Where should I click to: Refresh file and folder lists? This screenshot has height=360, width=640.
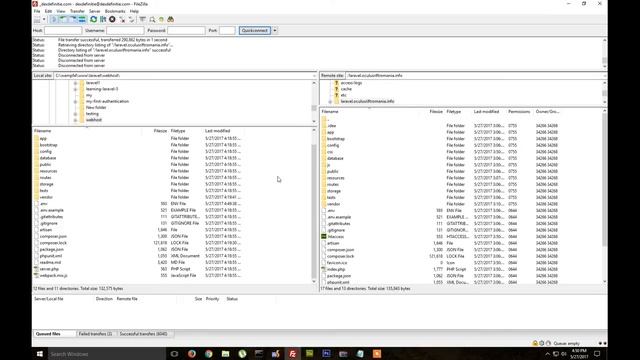pos(93,20)
